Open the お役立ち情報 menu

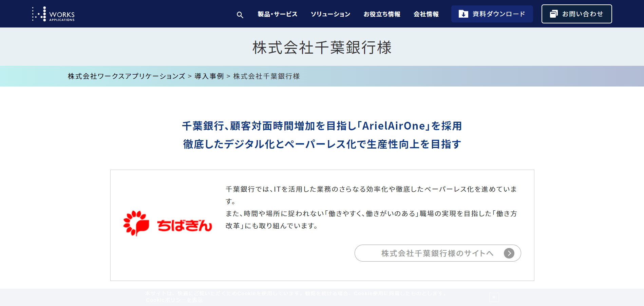click(382, 14)
